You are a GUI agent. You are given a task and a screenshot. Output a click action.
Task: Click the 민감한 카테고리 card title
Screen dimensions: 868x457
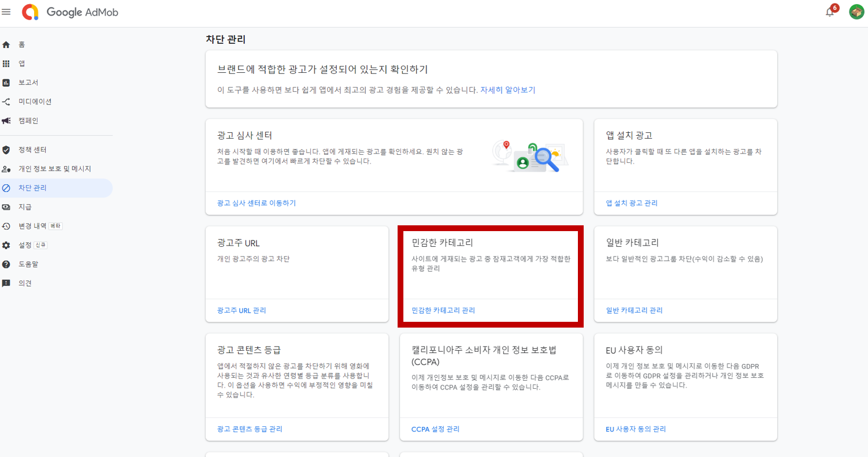tap(442, 243)
